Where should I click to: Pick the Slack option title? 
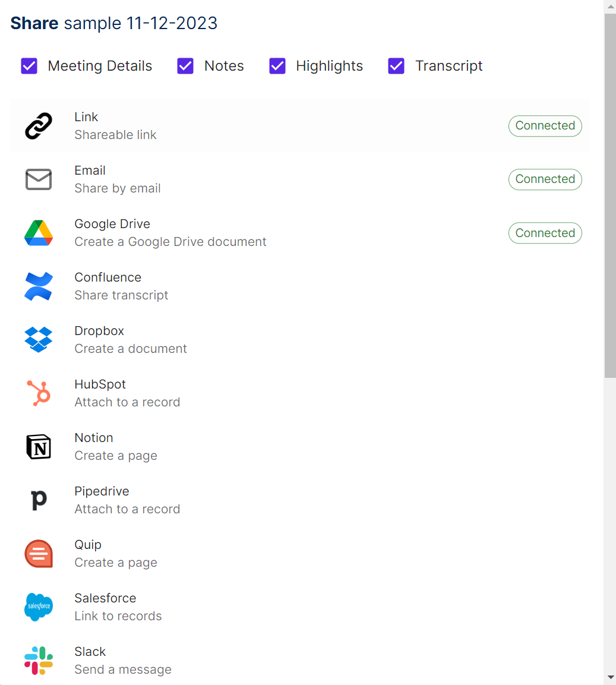[90, 651]
